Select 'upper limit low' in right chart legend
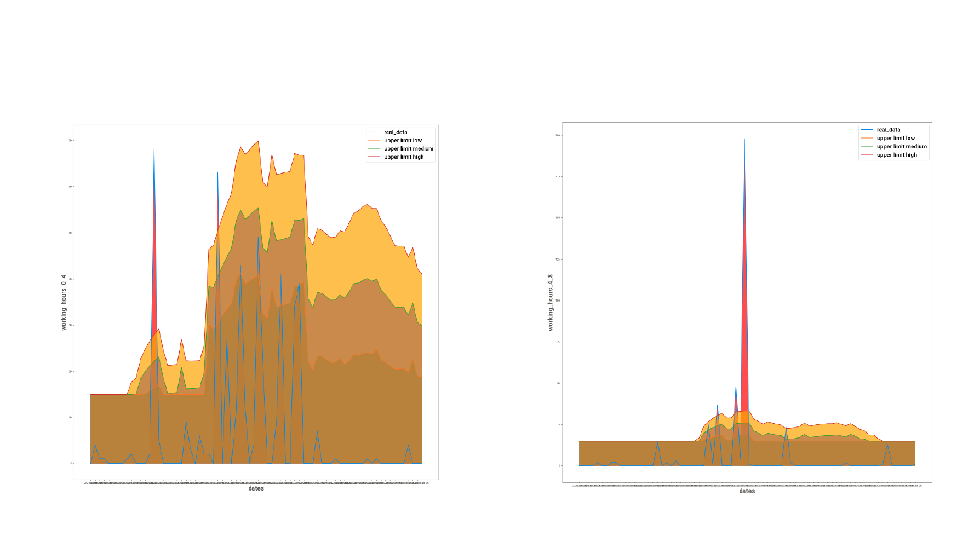Viewport: 980px width, 542px height. coord(896,138)
